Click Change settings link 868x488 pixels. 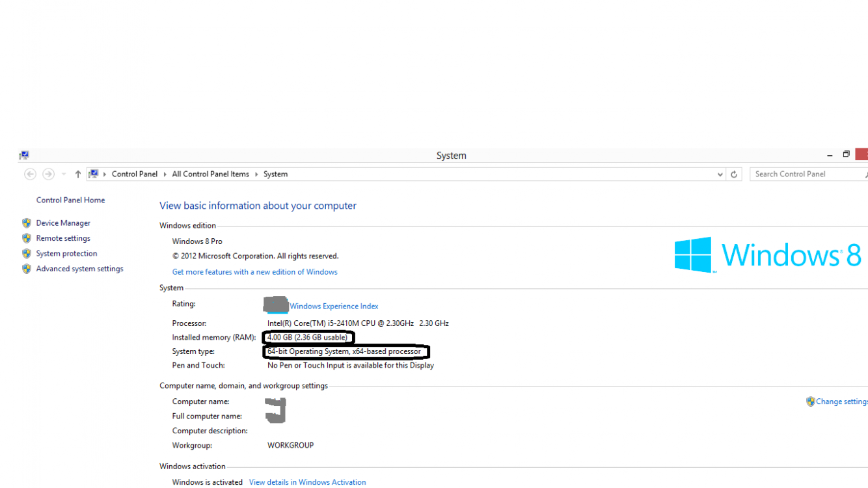(842, 402)
